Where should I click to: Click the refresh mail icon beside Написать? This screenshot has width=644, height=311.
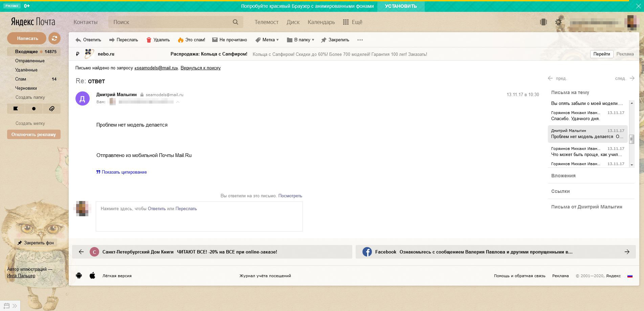(x=54, y=38)
